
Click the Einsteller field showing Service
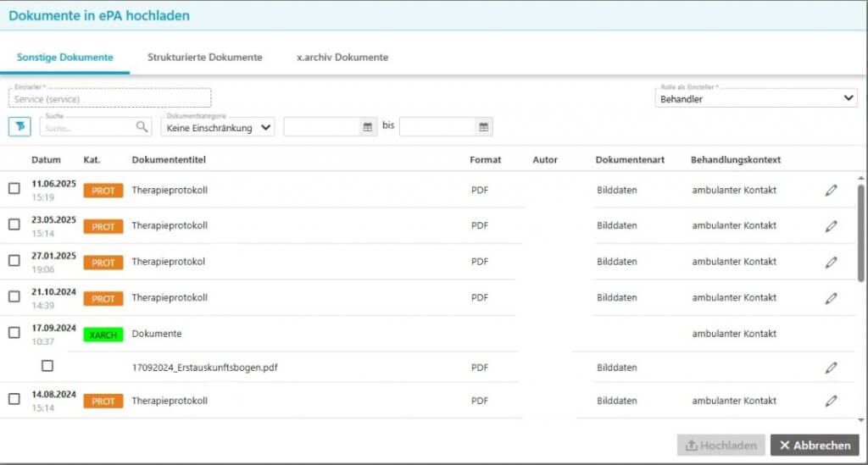tap(109, 99)
